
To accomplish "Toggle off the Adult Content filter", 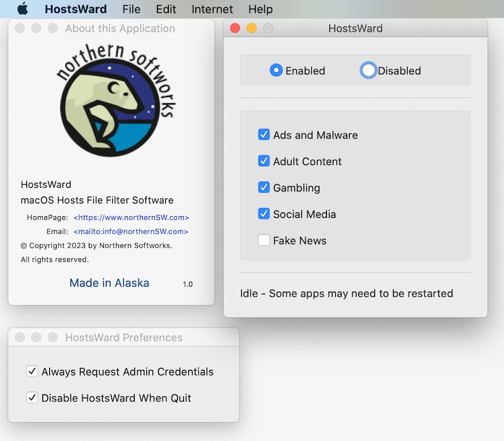I will tap(263, 161).
